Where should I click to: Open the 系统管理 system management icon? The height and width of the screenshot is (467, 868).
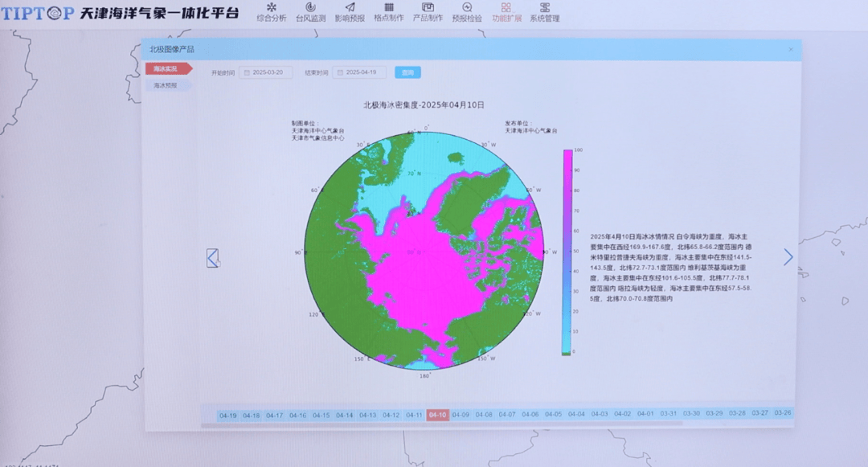pyautogui.click(x=544, y=7)
